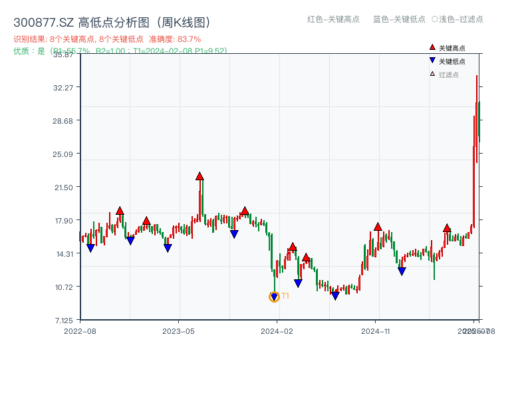
Task: Select the leftmost blue key-low triangle
Action: coord(90,248)
